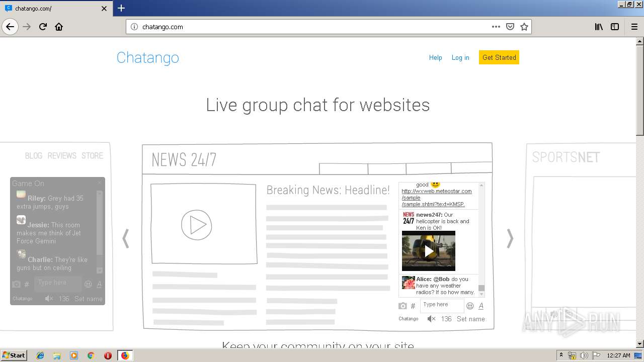The width and height of the screenshot is (644, 362).
Task: Click page scrollbar down arrow
Action: click(640, 343)
